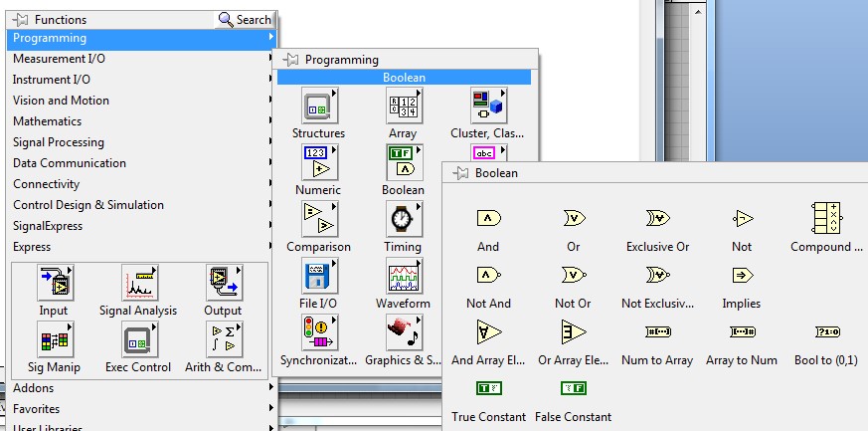Expand the Programming category
Viewport: 868px width, 431px height.
[142, 38]
